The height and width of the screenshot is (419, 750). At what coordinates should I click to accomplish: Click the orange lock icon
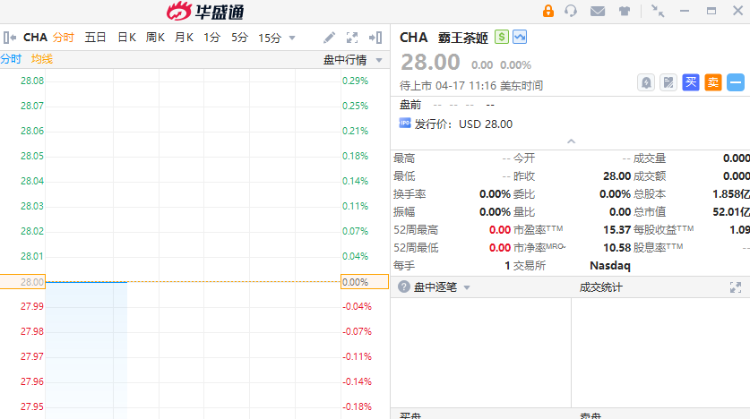tap(548, 11)
